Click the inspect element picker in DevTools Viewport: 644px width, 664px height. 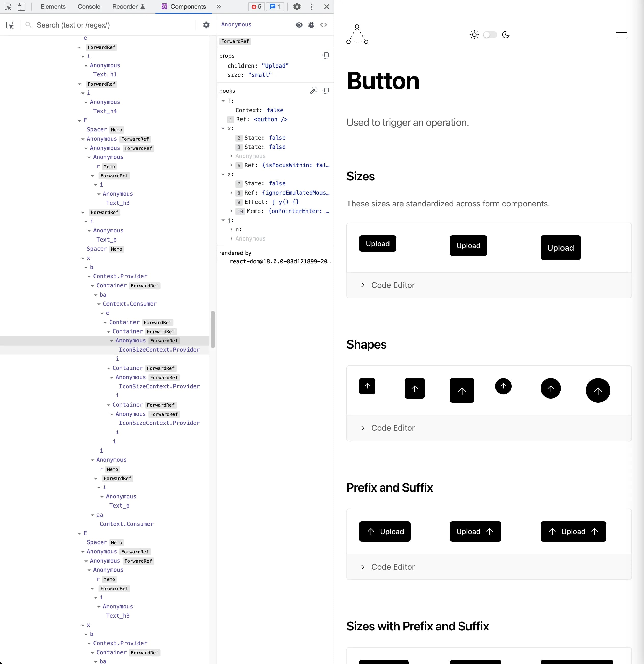tap(8, 7)
